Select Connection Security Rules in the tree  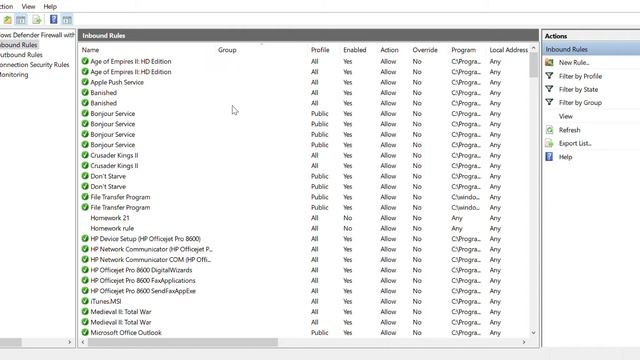click(x=35, y=64)
